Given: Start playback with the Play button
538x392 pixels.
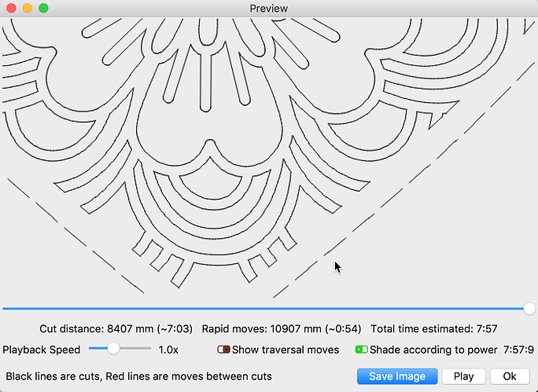Looking at the screenshot, I should click(463, 376).
